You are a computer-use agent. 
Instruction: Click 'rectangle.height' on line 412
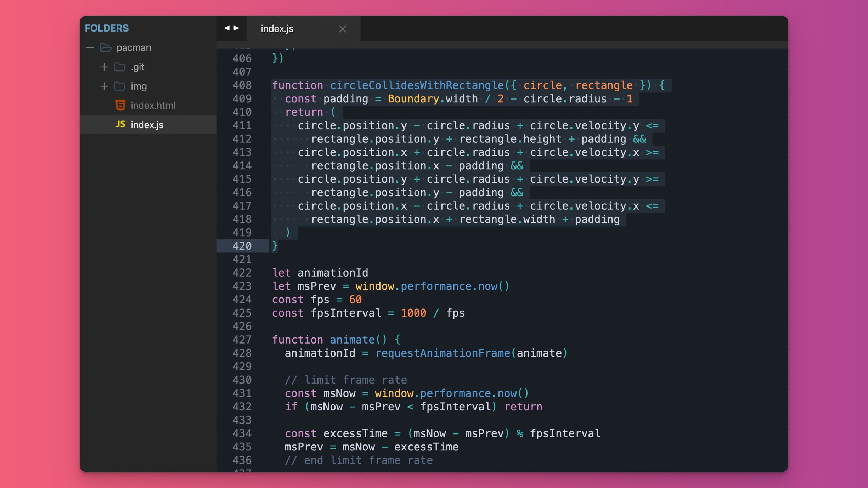[x=510, y=139]
